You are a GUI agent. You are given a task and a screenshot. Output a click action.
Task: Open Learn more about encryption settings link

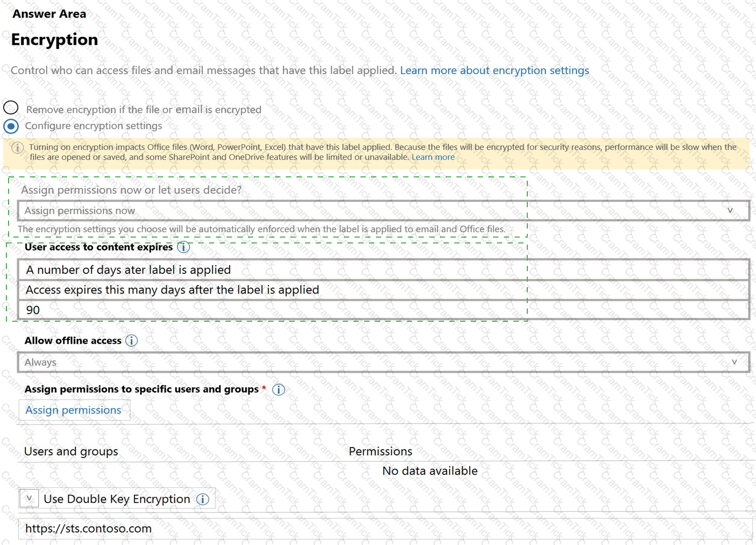click(x=494, y=70)
